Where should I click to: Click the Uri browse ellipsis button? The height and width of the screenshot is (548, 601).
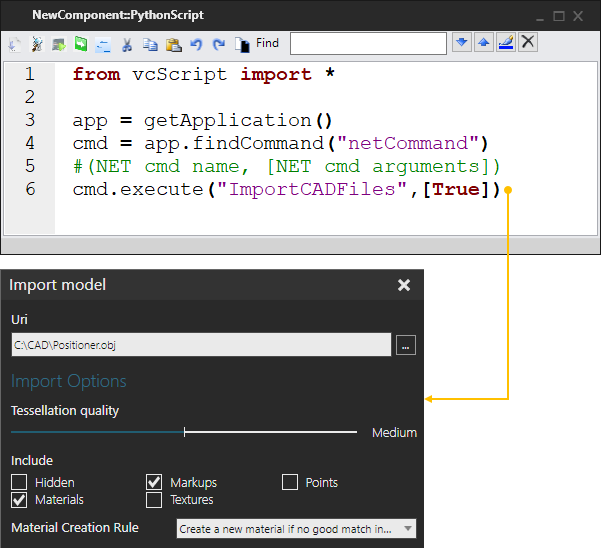pyautogui.click(x=405, y=345)
